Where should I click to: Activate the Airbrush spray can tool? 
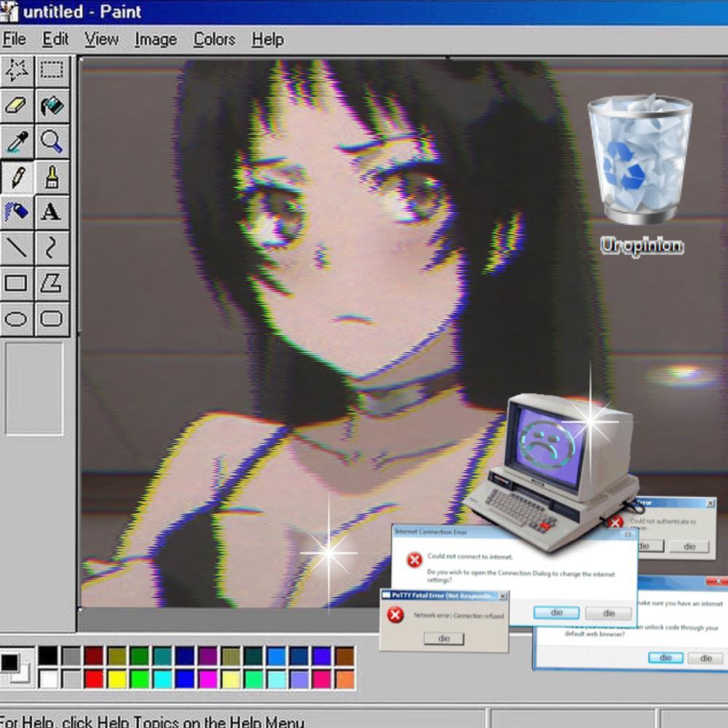[x=17, y=212]
